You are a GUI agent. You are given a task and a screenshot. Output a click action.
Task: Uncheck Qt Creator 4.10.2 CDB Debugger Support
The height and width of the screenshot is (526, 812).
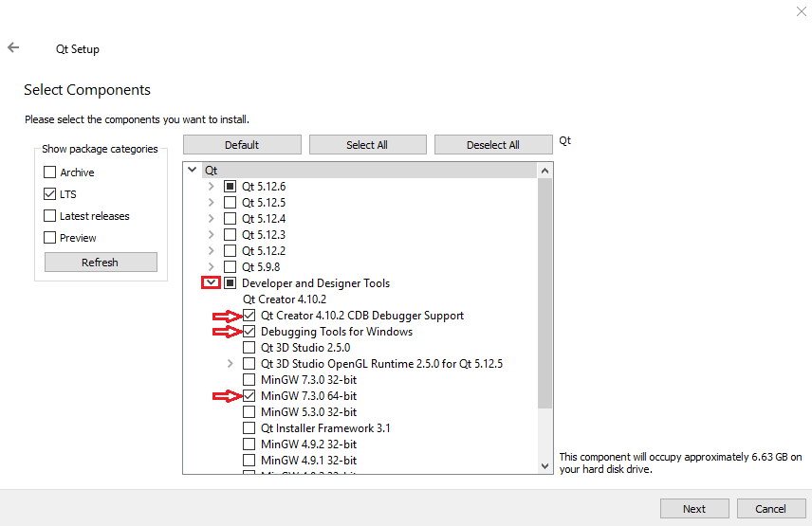coord(249,315)
